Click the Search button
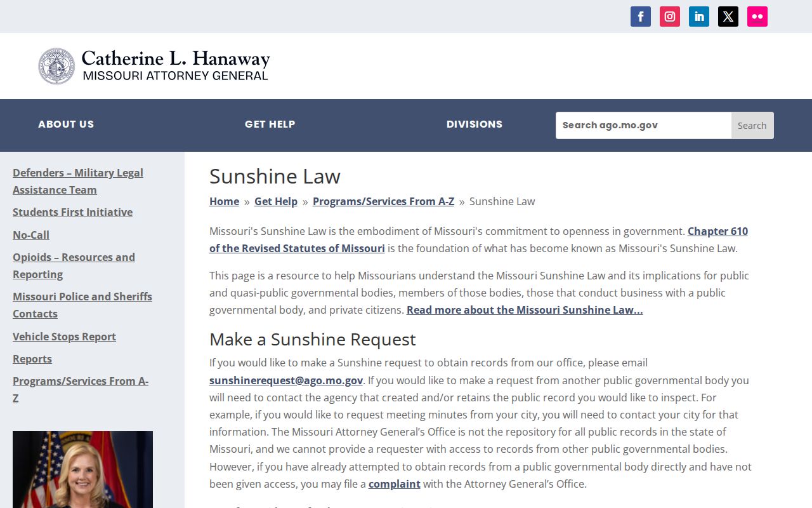This screenshot has height=508, width=812. coord(752,125)
